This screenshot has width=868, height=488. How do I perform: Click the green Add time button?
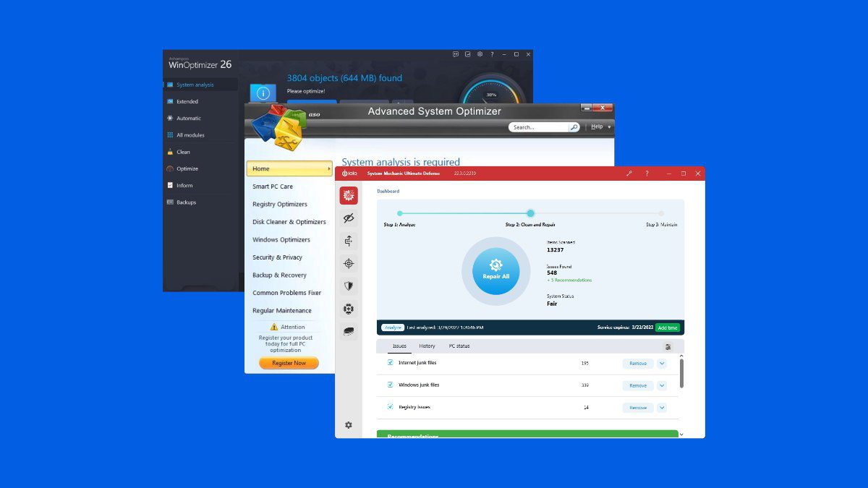[668, 328]
